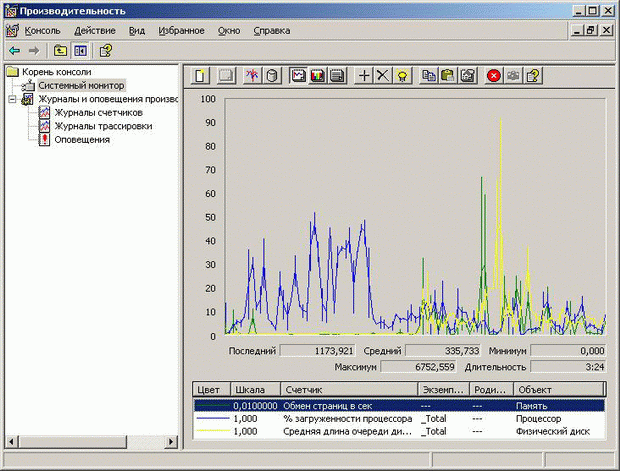Click the New Counter Set toolbar icon
620x471 pixels.
(200, 75)
